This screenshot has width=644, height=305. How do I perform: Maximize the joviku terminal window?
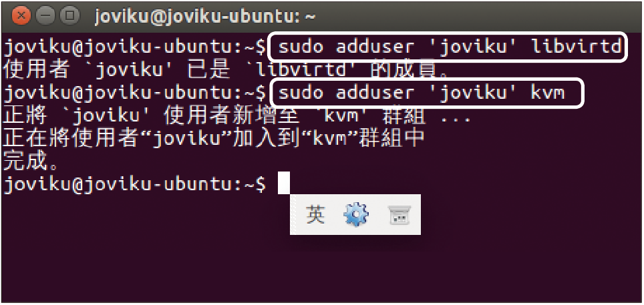point(69,17)
